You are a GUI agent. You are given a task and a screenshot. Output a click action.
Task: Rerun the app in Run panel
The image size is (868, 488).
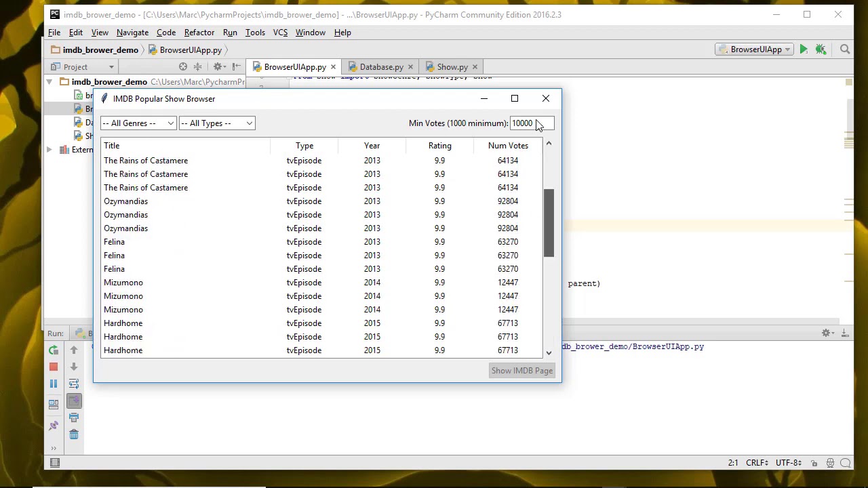54,350
